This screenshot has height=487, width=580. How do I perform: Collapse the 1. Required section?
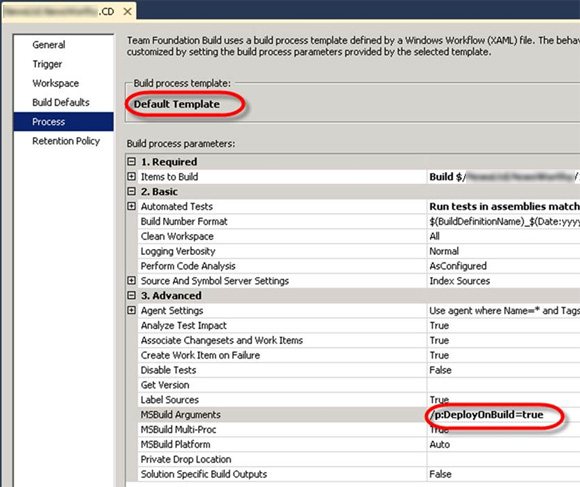click(x=131, y=162)
